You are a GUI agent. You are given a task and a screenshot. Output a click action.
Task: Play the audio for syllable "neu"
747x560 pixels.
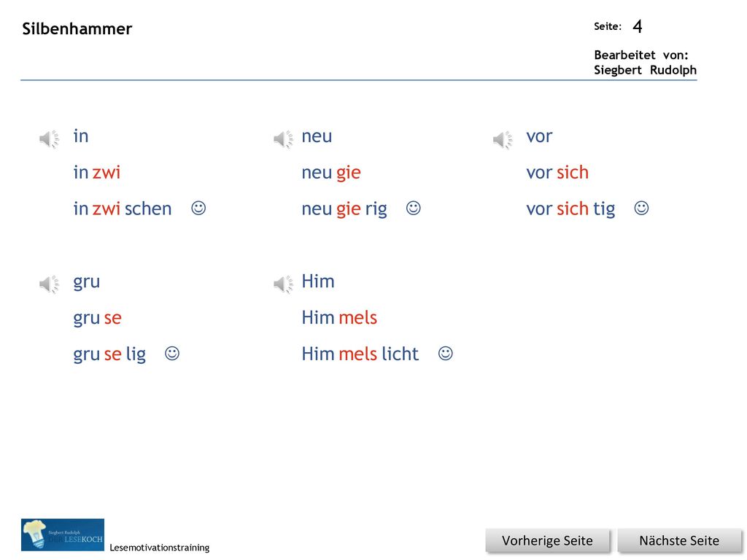[284, 139]
